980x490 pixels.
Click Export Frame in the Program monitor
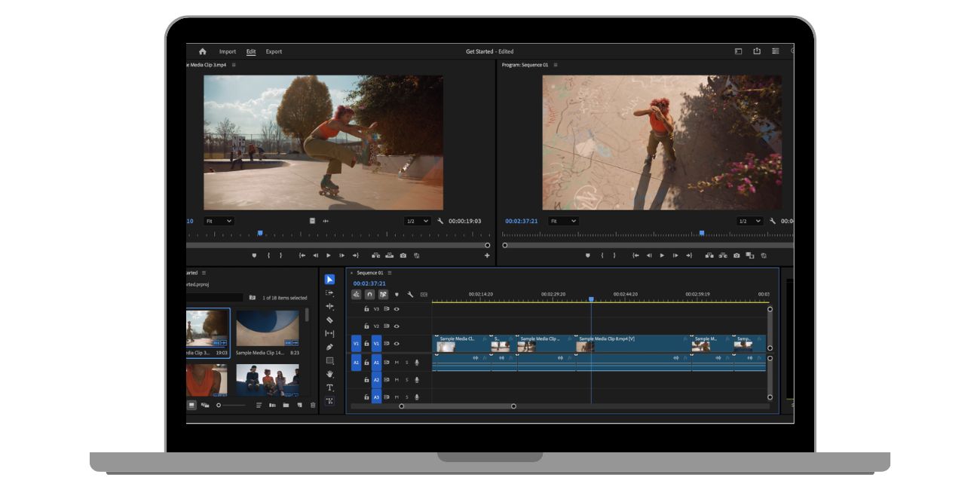pyautogui.click(x=737, y=256)
